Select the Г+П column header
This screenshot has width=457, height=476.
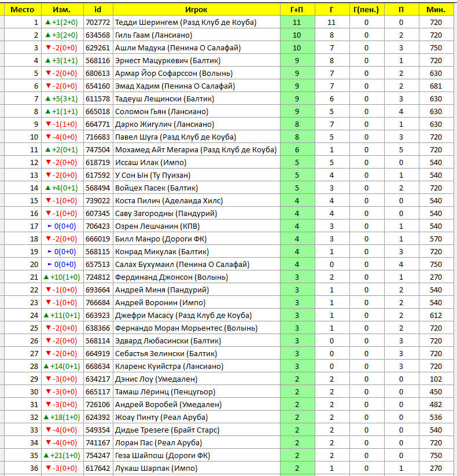coord(297,9)
